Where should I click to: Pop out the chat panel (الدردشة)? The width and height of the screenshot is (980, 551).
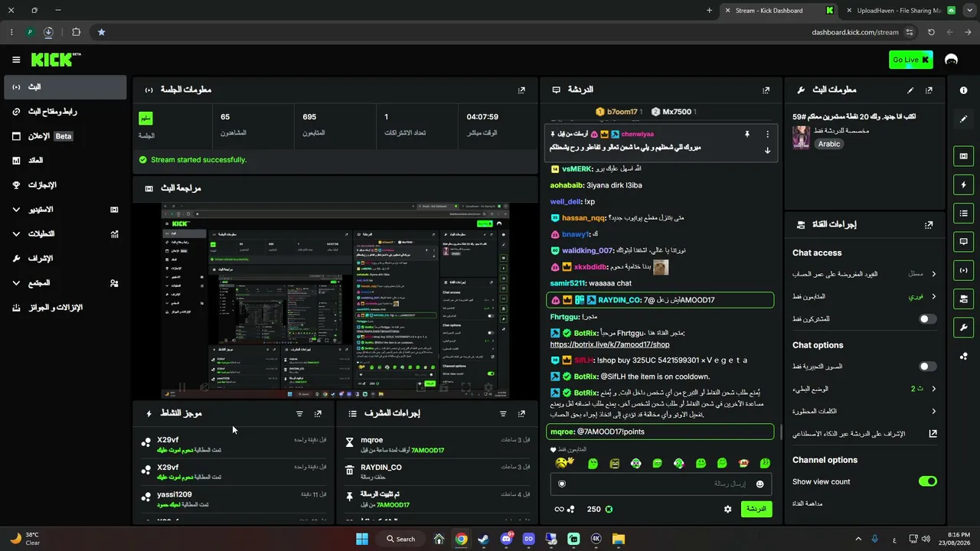click(766, 90)
